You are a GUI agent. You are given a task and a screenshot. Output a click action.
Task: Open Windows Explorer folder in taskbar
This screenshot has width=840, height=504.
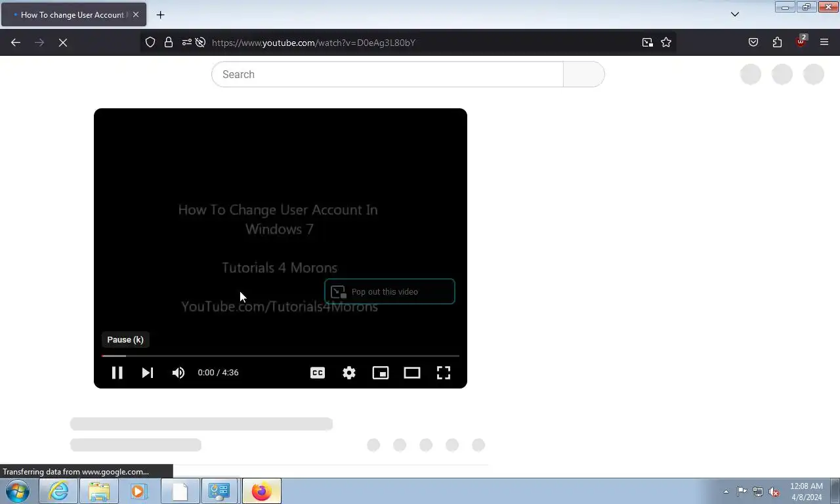pyautogui.click(x=99, y=491)
